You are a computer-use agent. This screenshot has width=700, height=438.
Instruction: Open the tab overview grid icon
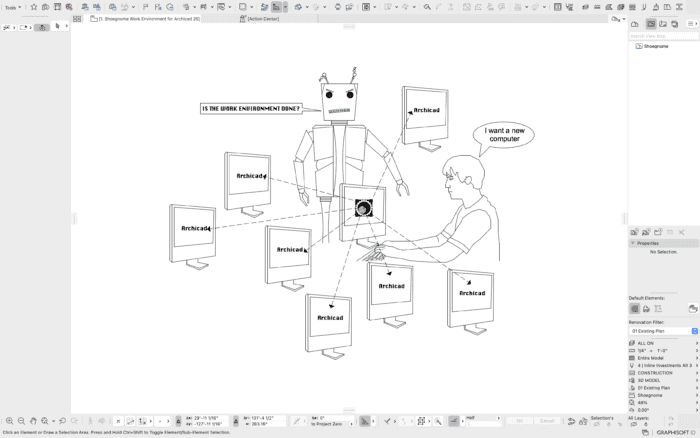[77, 19]
